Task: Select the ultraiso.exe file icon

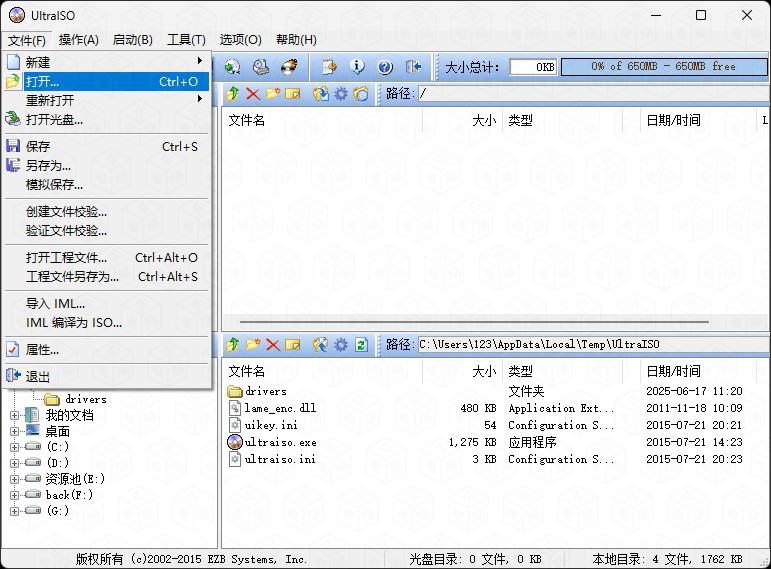Action: [x=235, y=442]
